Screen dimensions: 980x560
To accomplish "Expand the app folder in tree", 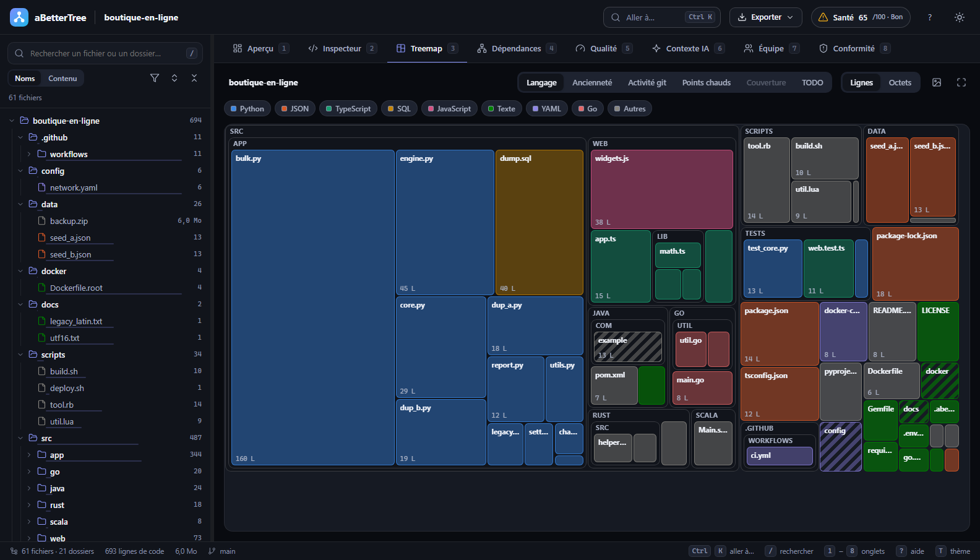I will pos(29,455).
